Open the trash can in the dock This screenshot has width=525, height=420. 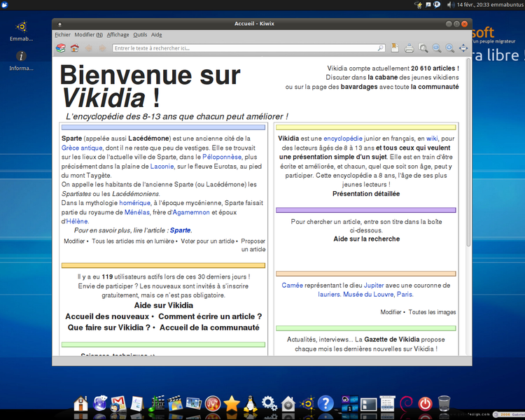444,404
